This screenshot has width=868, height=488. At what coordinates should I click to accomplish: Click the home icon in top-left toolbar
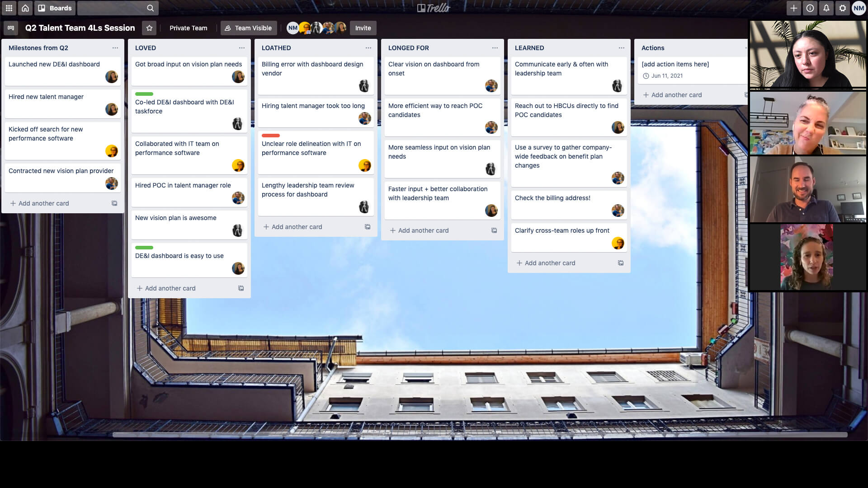[x=24, y=8]
